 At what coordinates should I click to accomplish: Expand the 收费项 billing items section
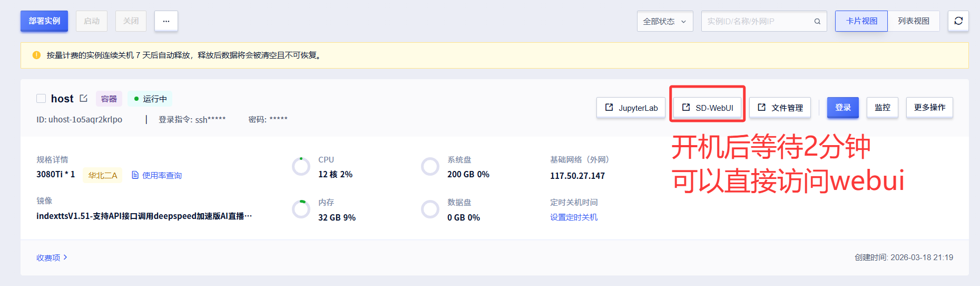coord(52,258)
